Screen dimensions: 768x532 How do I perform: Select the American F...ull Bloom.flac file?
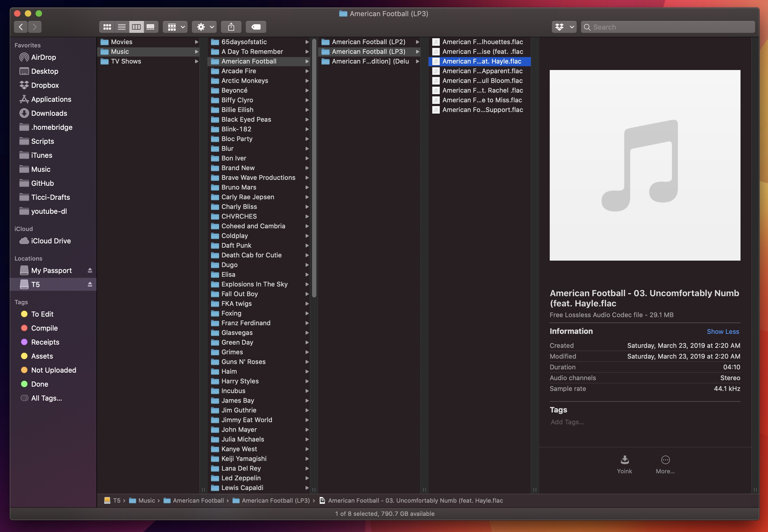[480, 81]
